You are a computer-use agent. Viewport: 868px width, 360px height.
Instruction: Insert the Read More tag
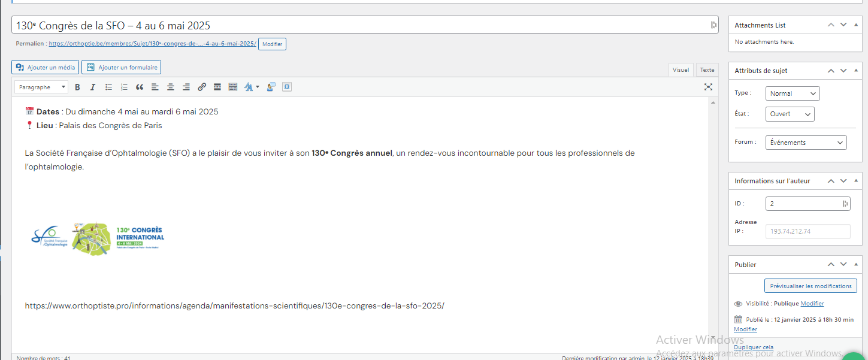(217, 87)
